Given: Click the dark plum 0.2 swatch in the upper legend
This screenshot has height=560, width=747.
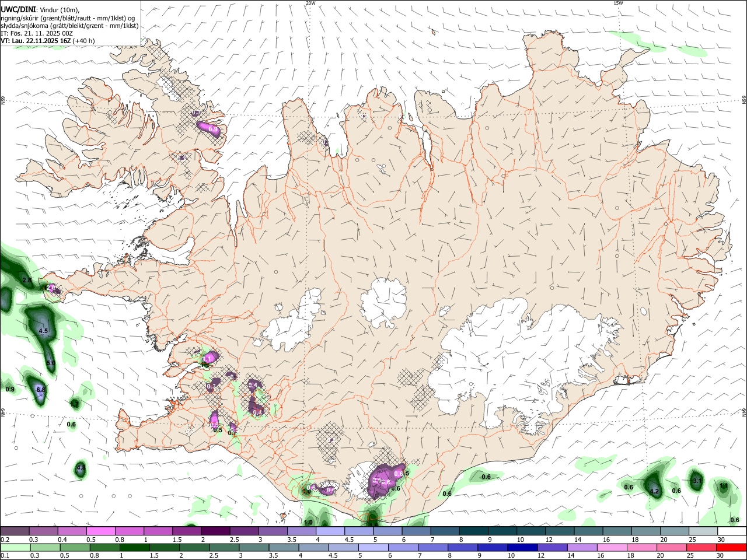Looking at the screenshot, I should pyautogui.click(x=15, y=531).
